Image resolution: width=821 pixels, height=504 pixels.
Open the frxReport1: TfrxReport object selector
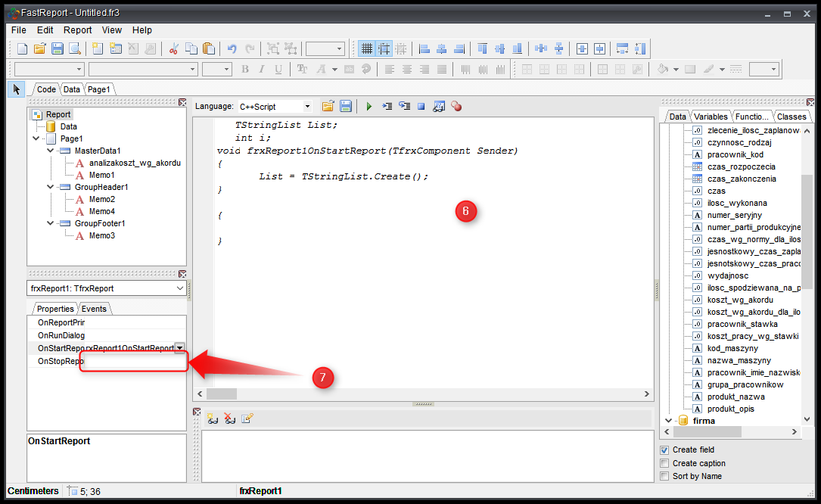pyautogui.click(x=106, y=288)
